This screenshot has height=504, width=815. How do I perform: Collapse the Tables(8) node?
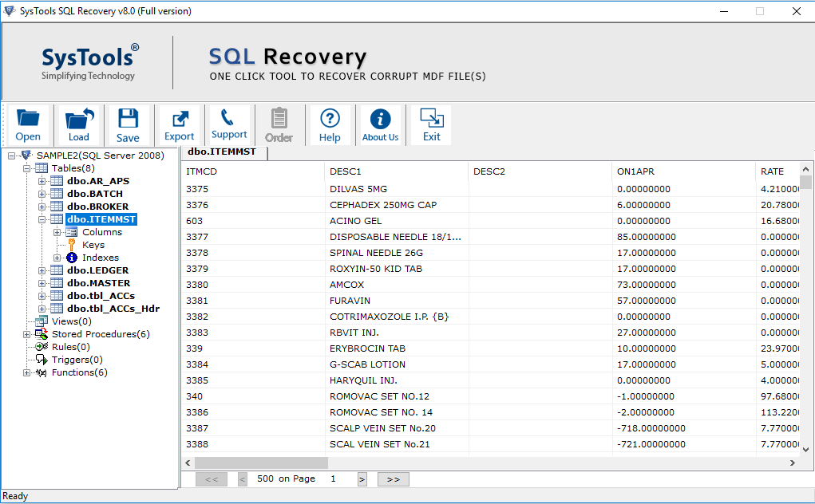[26, 168]
